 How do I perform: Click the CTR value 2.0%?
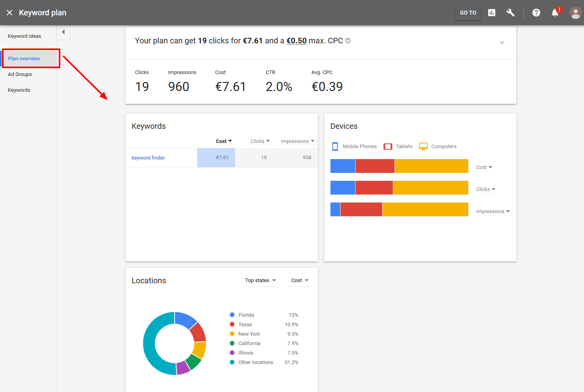(279, 87)
